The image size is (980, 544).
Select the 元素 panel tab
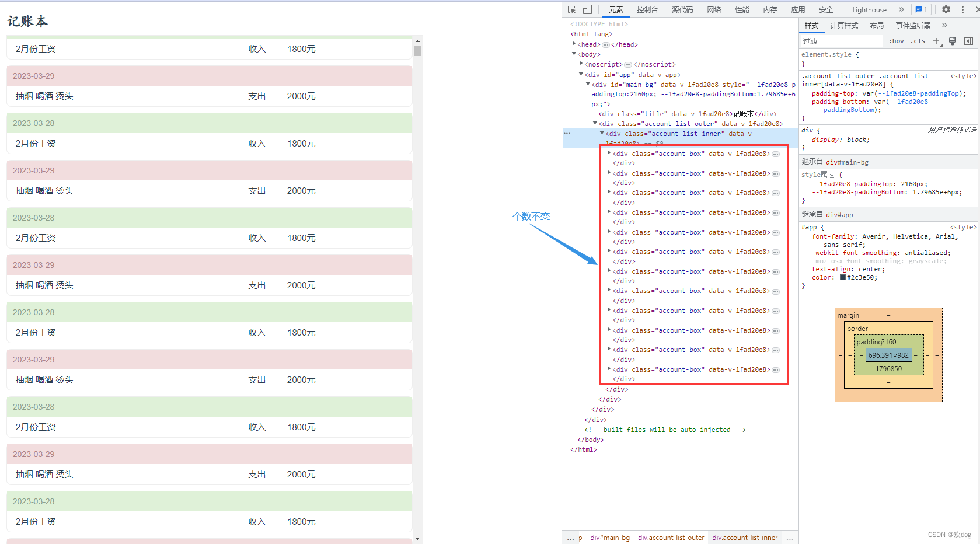(x=616, y=9)
